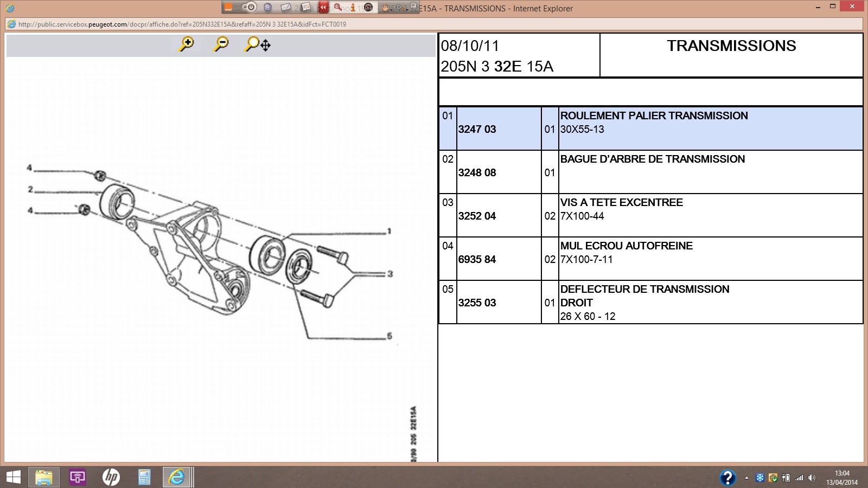Click the red rewind button in floating toolbar
868x488 pixels.
coord(323,7)
